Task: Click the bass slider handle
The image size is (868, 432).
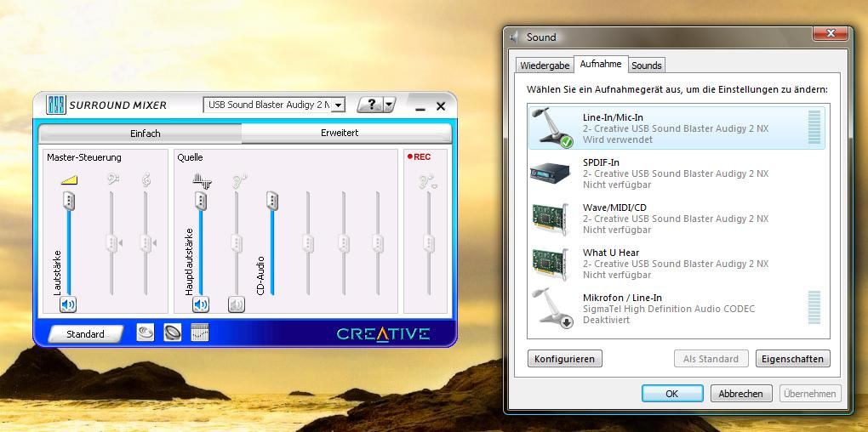Action: click(x=112, y=243)
